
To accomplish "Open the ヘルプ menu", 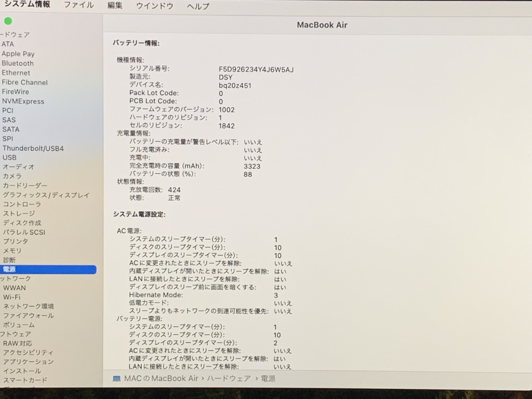I will coord(197,6).
